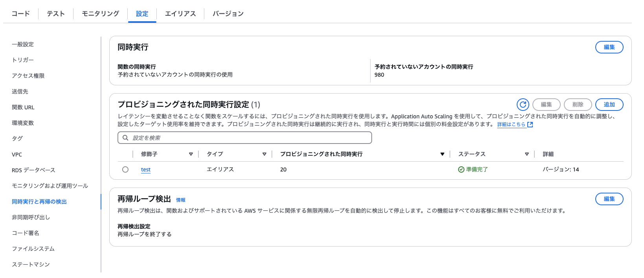Focus the 設定を検索 search field
This screenshot has height=278, width=644.
point(245,138)
